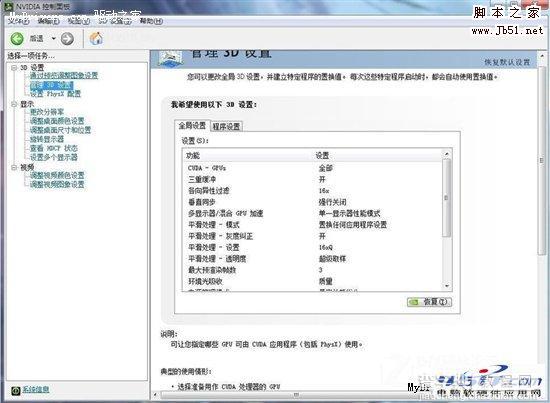Select the 三重缓冲 setting row
550x403 pixels.
click(x=313, y=179)
